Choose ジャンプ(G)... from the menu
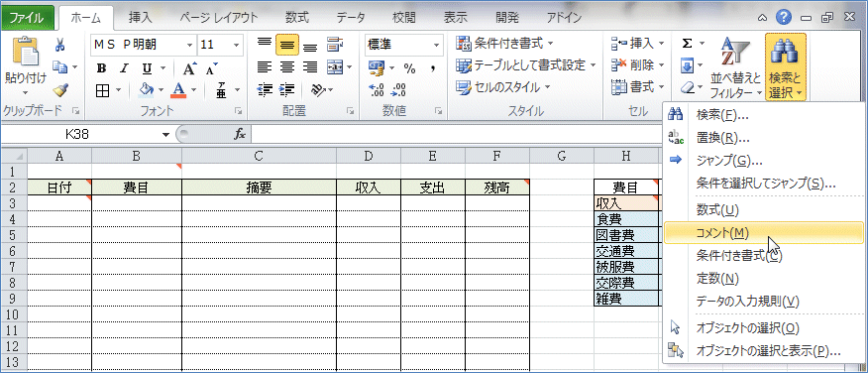This screenshot has width=868, height=373. point(763,161)
